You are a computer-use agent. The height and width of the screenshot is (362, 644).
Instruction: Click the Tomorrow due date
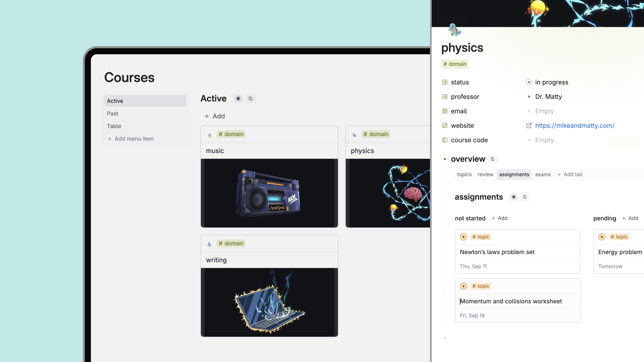click(610, 266)
